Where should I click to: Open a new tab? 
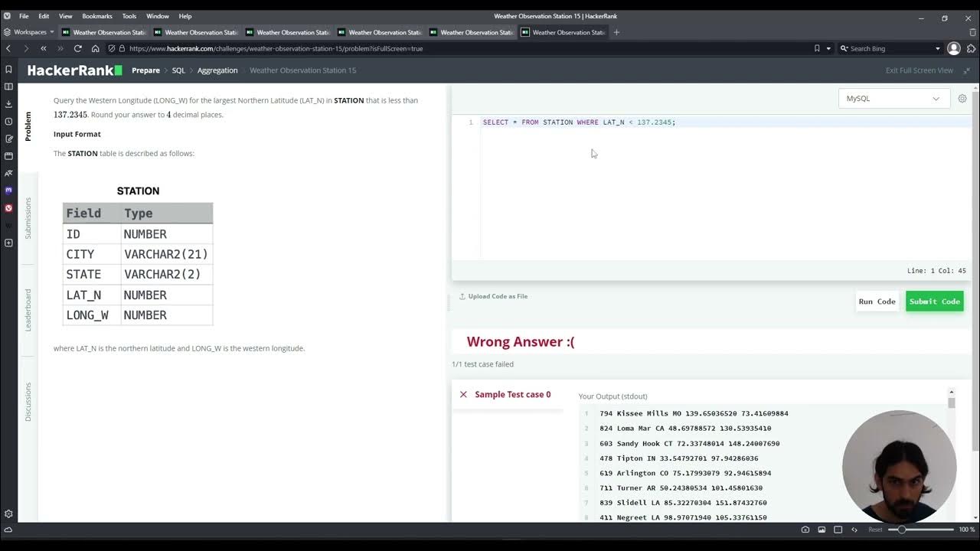(x=616, y=32)
